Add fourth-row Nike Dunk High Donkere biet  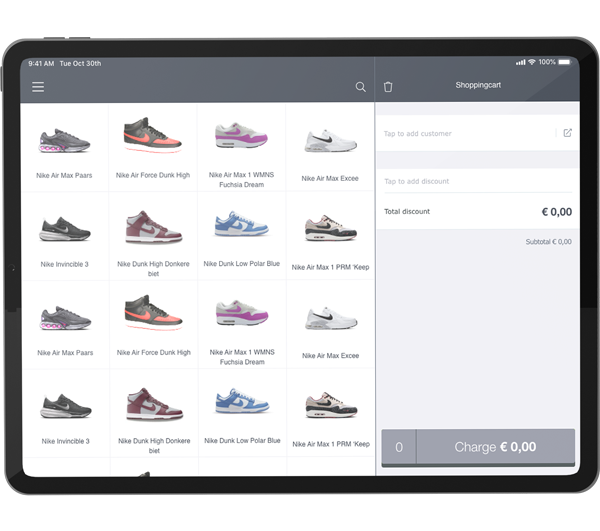click(154, 414)
